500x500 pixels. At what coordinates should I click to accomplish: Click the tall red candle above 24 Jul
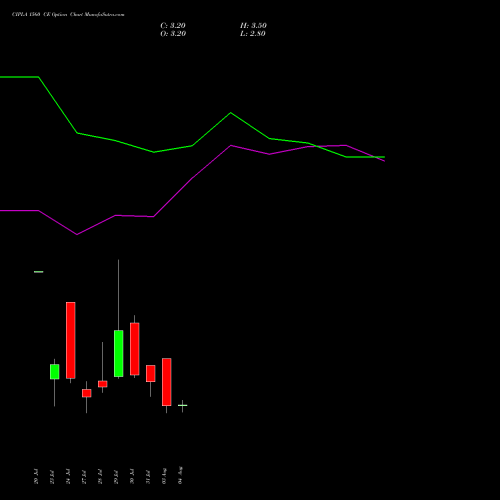(x=71, y=340)
